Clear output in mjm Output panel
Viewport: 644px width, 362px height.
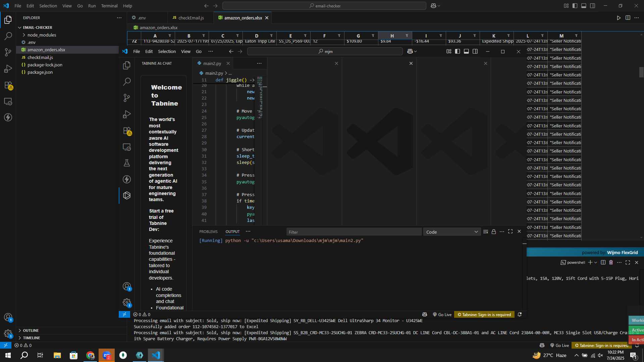click(485, 232)
